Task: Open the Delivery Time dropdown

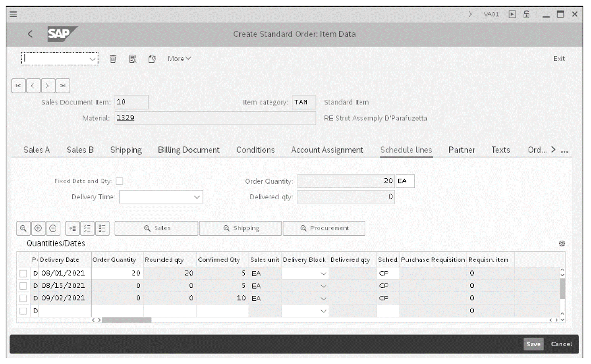Action: point(197,197)
